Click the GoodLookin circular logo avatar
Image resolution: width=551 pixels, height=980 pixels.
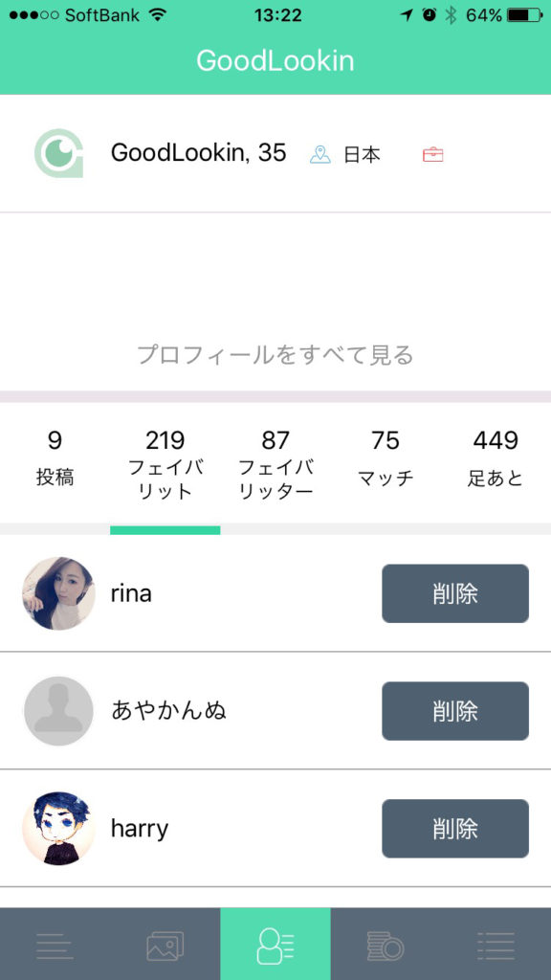[57, 153]
